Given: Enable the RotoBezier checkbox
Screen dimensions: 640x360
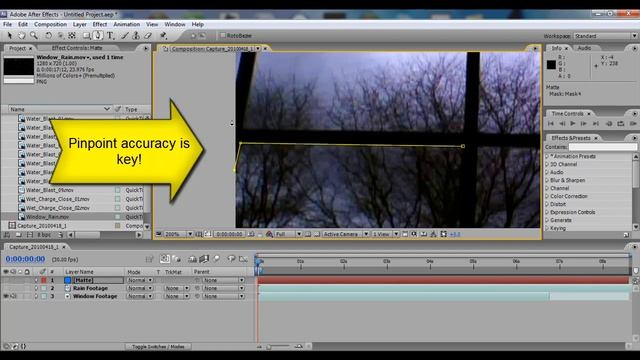Looking at the screenshot, I should (x=223, y=36).
